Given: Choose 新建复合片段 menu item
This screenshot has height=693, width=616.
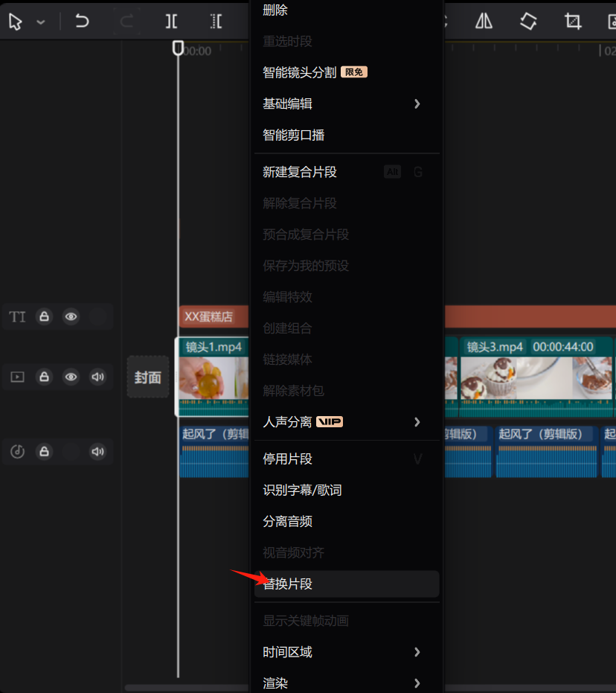Looking at the screenshot, I should click(x=347, y=172).
